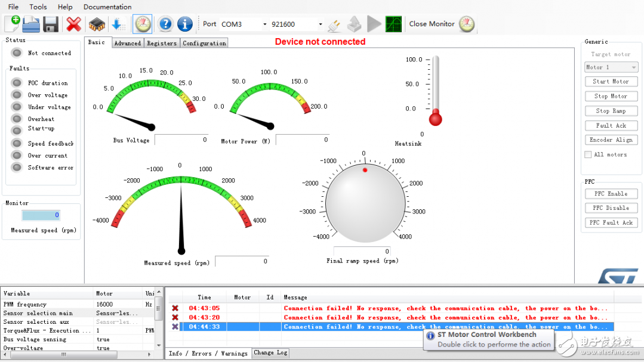This screenshot has width=644, height=362.
Task: Click the red X icon of 04:43:05 error
Action: pyautogui.click(x=175, y=308)
